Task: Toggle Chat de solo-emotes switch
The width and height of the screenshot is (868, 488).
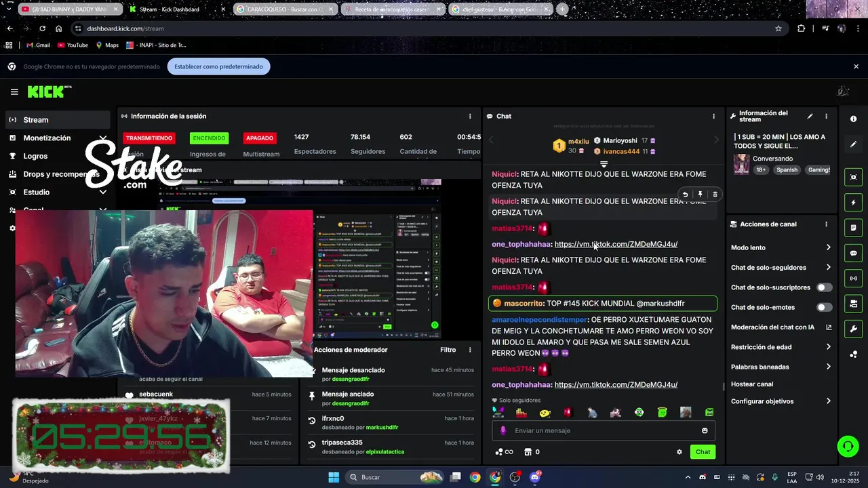Action: click(x=824, y=307)
